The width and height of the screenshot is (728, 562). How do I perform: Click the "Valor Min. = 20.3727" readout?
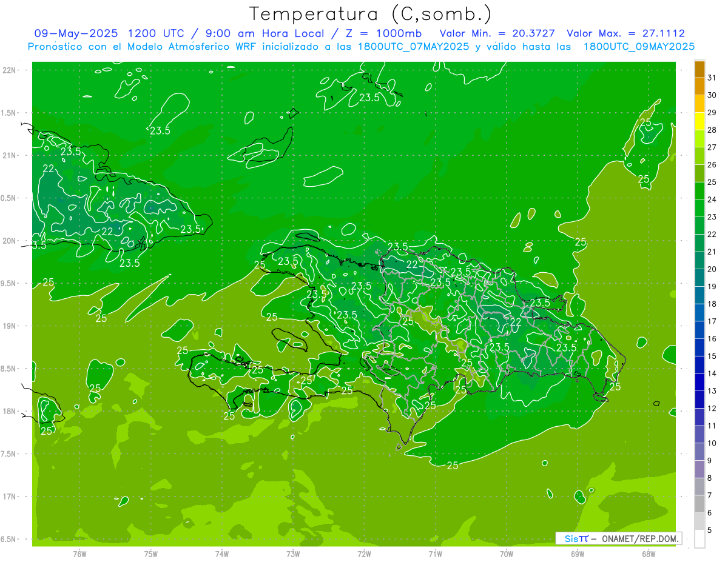coord(497,33)
